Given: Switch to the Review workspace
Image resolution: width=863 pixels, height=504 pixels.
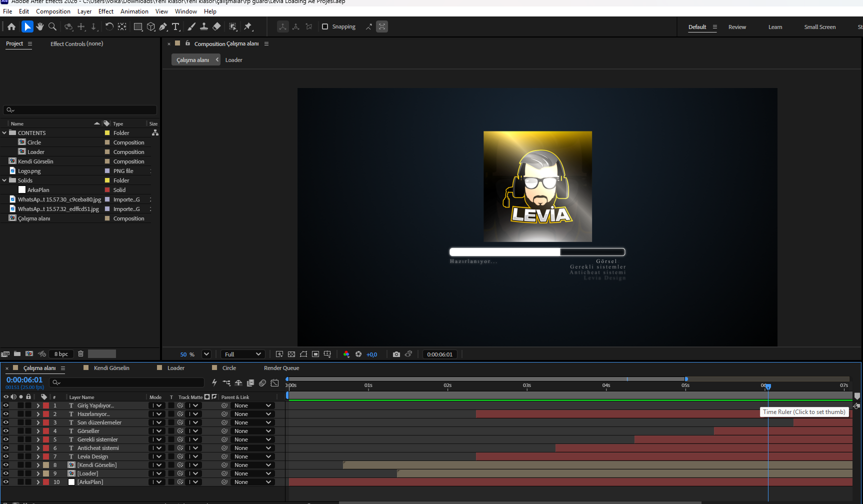Looking at the screenshot, I should click(737, 27).
